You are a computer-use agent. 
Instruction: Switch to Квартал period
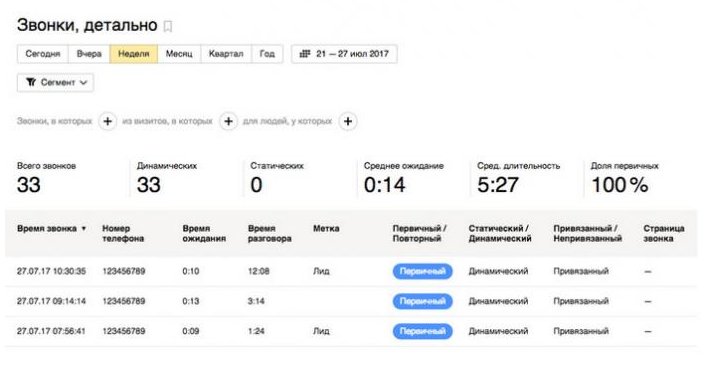[226, 54]
